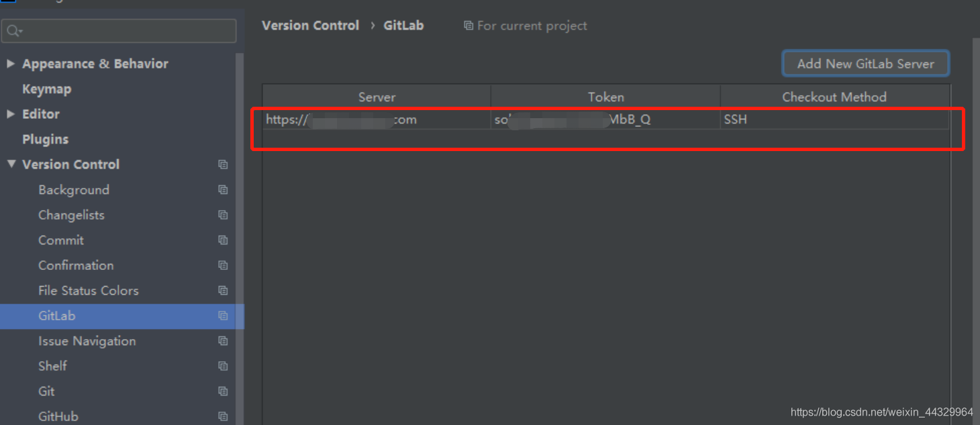Select the GitLab server row in the table
980x425 pixels.
376,119
